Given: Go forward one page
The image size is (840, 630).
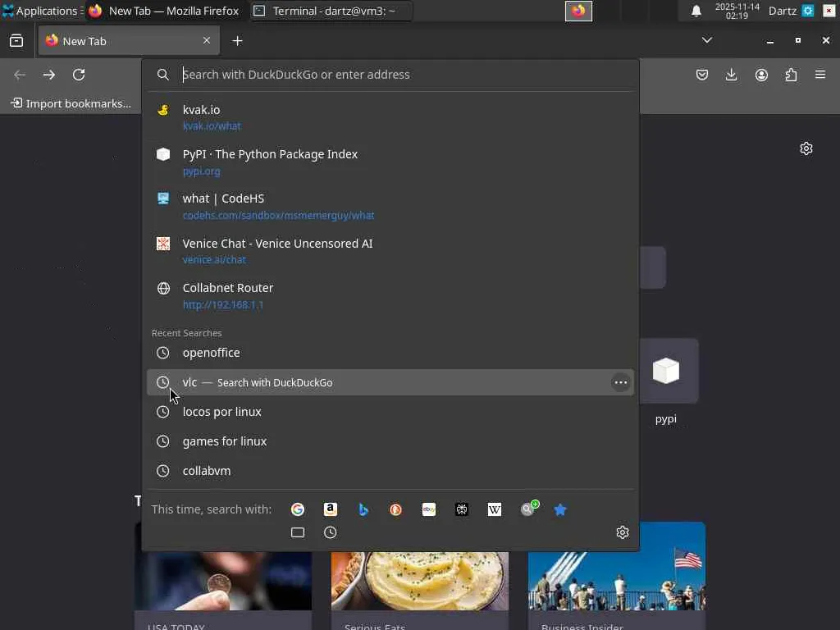Looking at the screenshot, I should point(48,75).
